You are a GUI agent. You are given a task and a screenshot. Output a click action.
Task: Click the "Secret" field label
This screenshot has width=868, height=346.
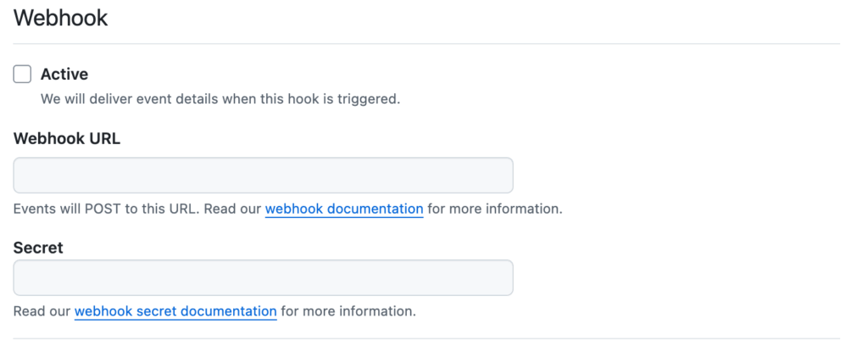(x=38, y=248)
